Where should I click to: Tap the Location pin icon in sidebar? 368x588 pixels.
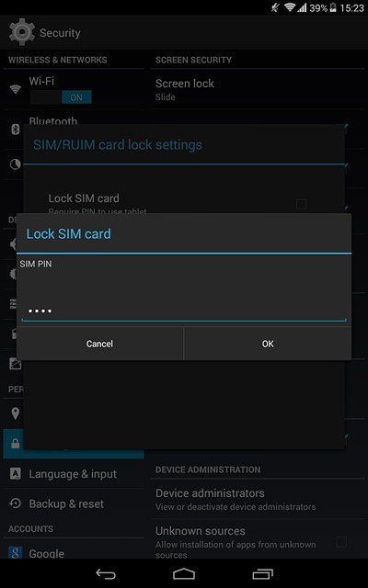point(16,413)
